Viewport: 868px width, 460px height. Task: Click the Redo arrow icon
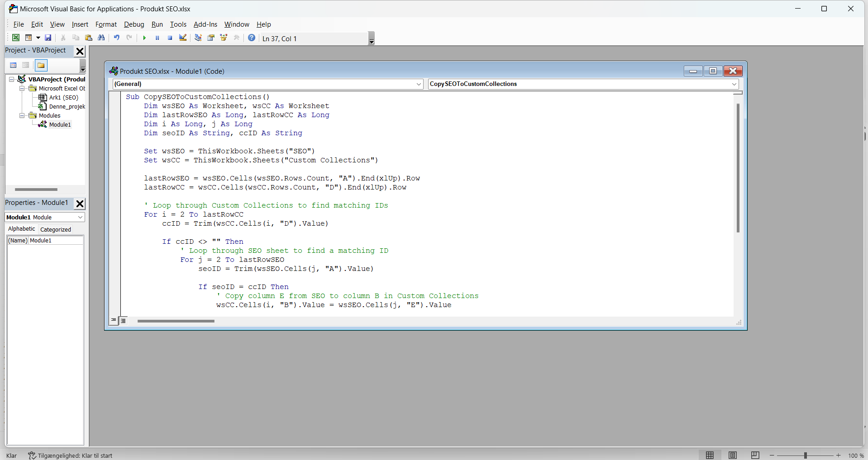click(x=129, y=38)
